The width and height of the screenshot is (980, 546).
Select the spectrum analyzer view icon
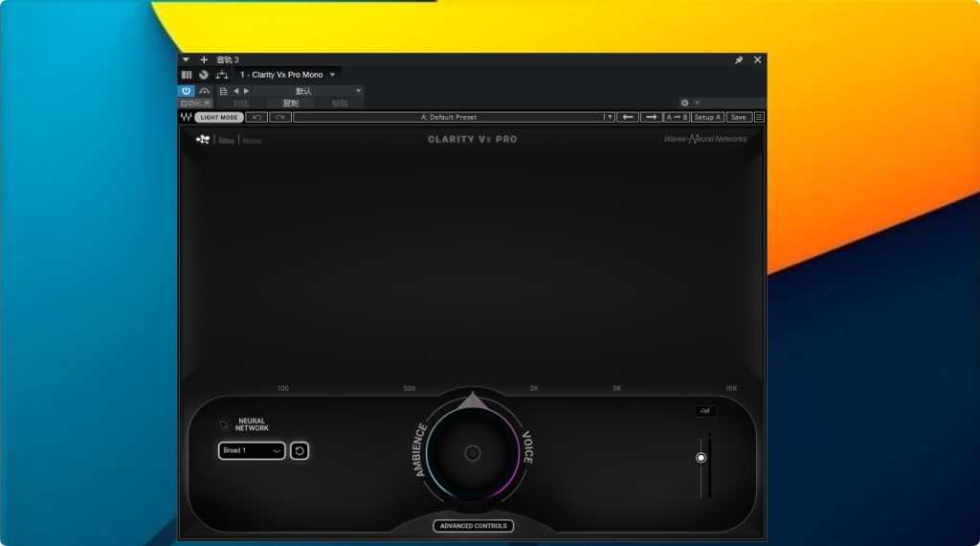(226, 140)
